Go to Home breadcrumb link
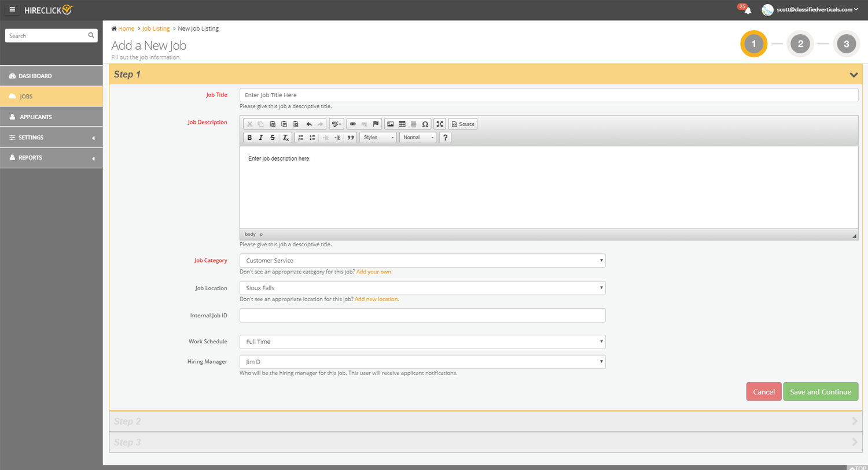The image size is (868, 470). coord(126,28)
